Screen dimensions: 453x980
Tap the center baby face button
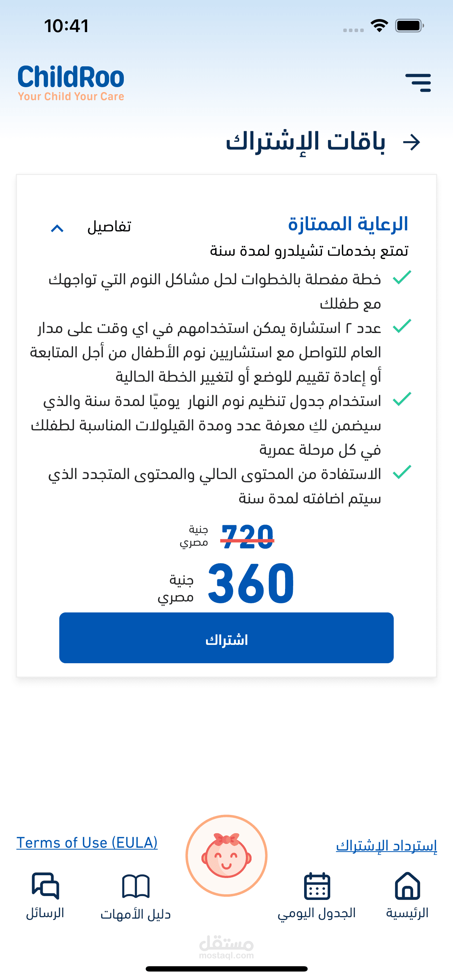coord(226,855)
